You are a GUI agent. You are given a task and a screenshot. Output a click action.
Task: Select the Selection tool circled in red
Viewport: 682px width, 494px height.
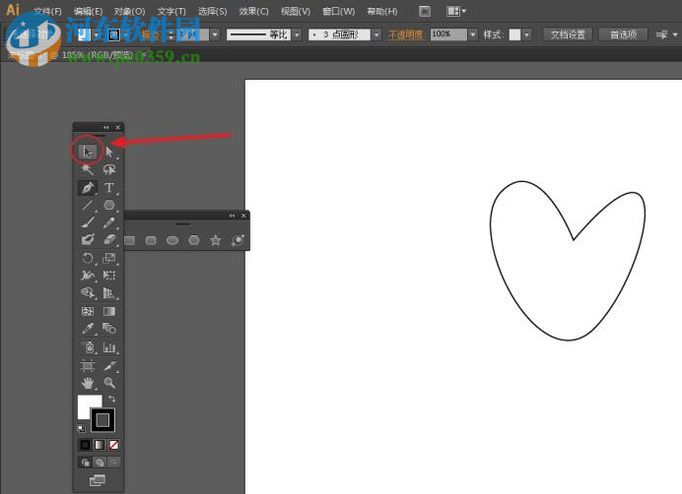(88, 151)
